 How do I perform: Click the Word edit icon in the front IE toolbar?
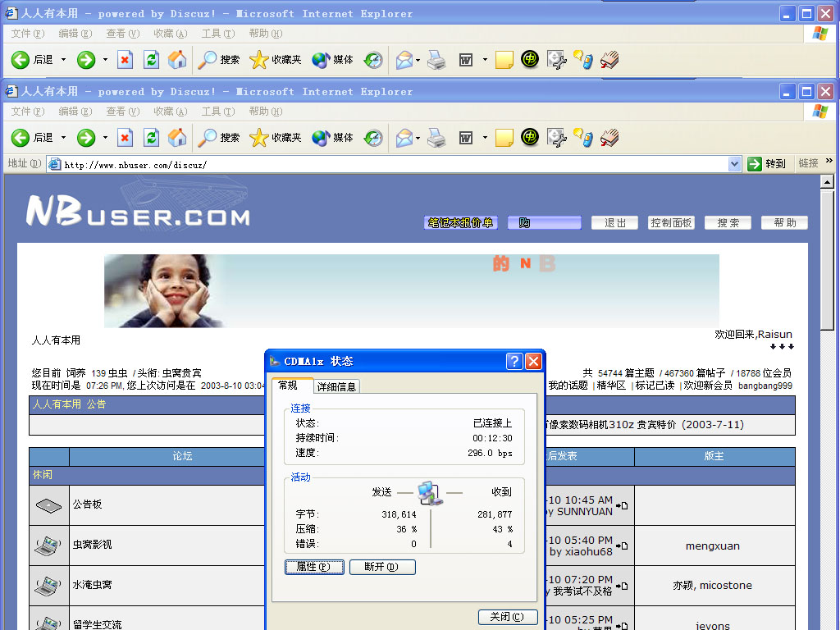[x=466, y=138]
